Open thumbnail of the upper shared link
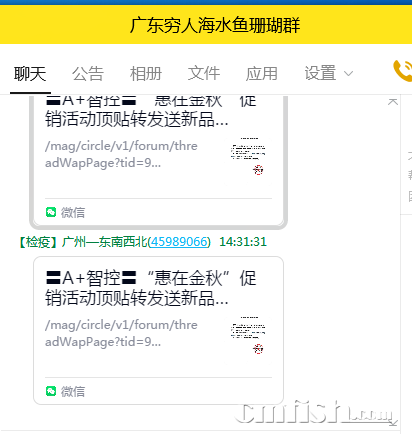Viewport: 412px width, 434px height. coord(248,157)
